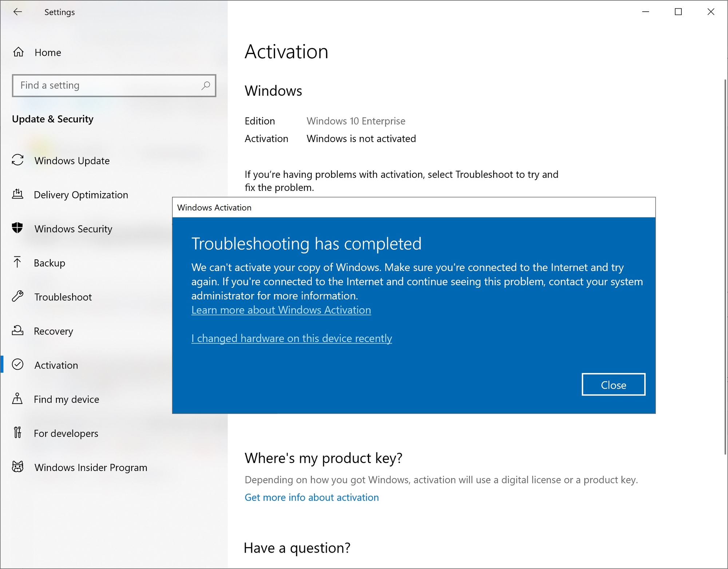Image resolution: width=728 pixels, height=569 pixels.
Task: Click the Backup arrow icon
Action: click(17, 262)
